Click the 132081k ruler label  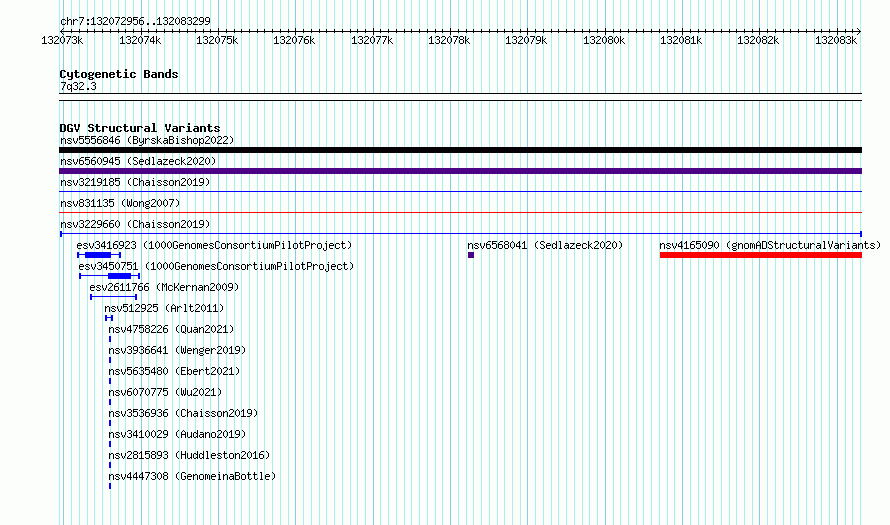(681, 40)
